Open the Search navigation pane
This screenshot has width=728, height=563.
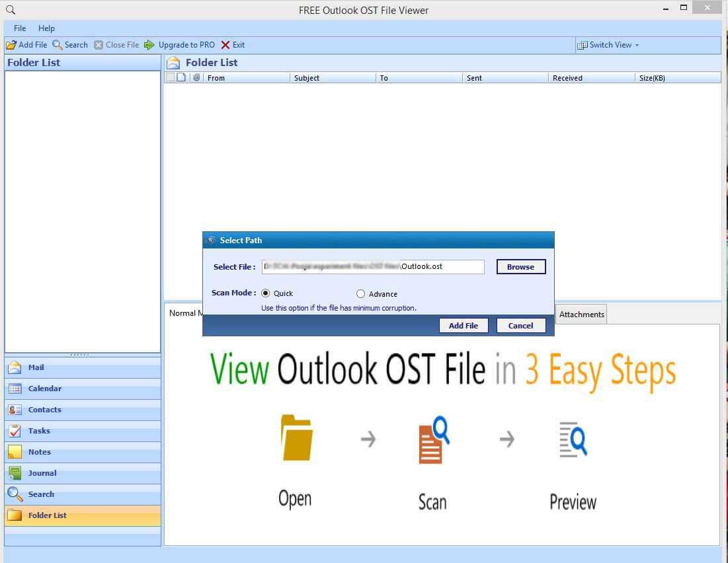coord(83,494)
